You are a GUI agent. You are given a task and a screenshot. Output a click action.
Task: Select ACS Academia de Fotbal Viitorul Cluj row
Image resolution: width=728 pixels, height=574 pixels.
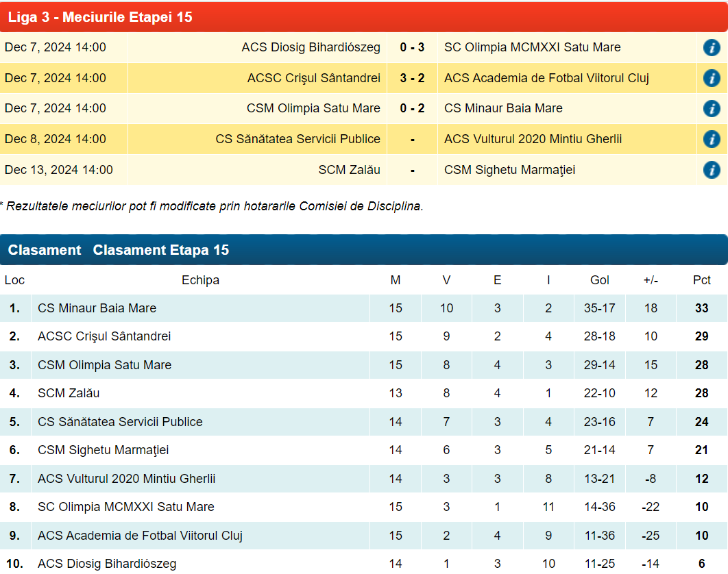click(x=140, y=536)
